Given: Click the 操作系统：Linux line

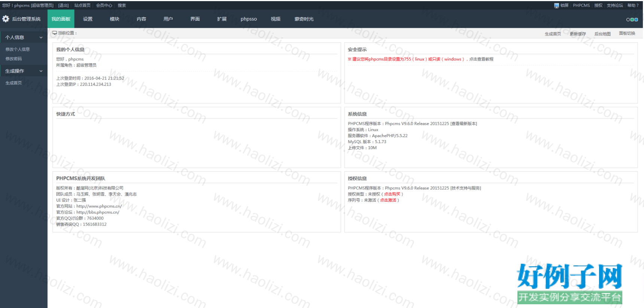Looking at the screenshot, I should coord(363,130).
